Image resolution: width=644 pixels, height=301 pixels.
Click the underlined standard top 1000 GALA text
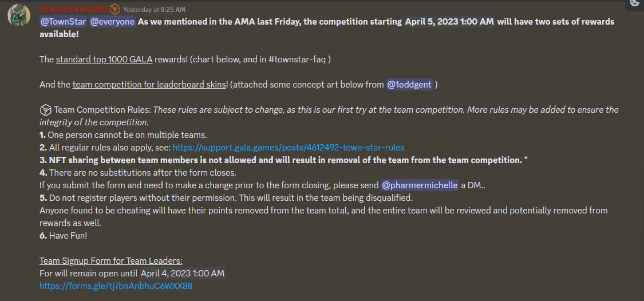(104, 60)
